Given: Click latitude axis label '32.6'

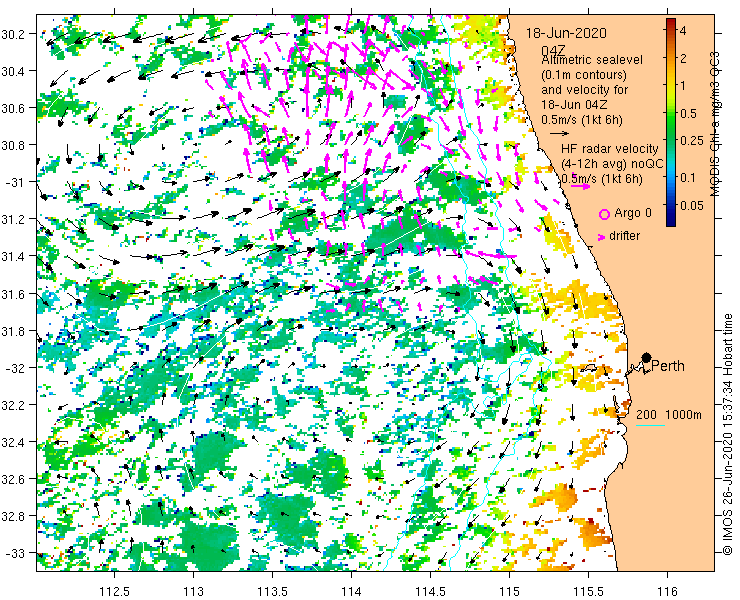Looking at the screenshot, I should click(12, 479).
